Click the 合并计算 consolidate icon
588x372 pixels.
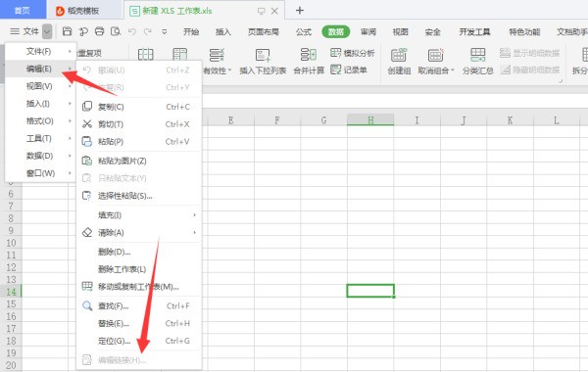pos(309,55)
